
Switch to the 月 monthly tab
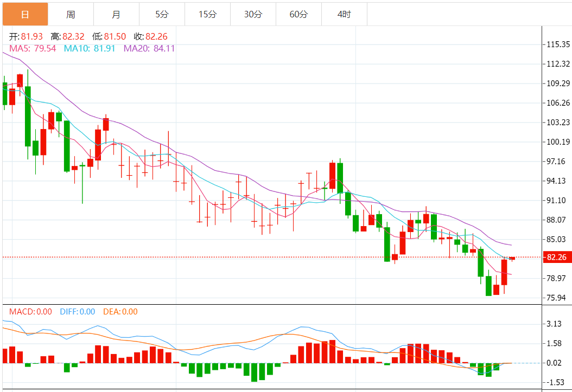click(x=116, y=14)
